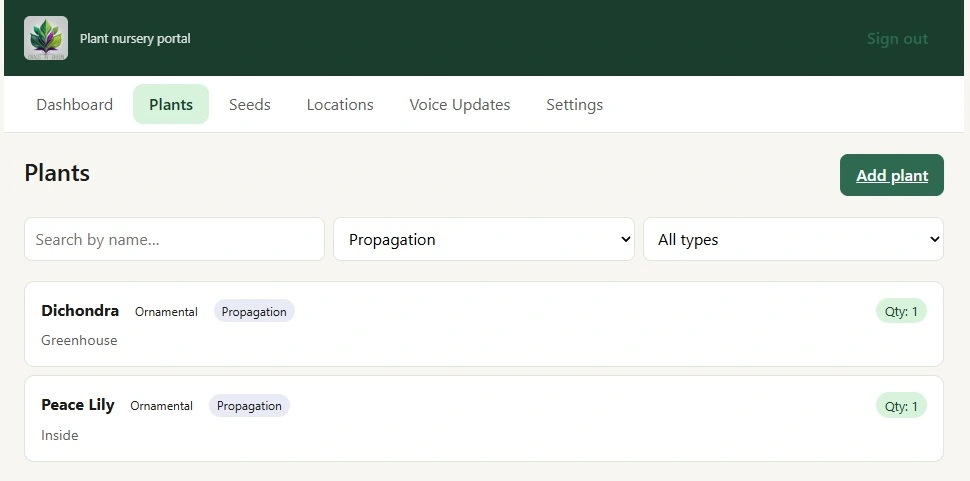Expand the All types dropdown
This screenshot has height=481, width=970.
[x=794, y=239]
